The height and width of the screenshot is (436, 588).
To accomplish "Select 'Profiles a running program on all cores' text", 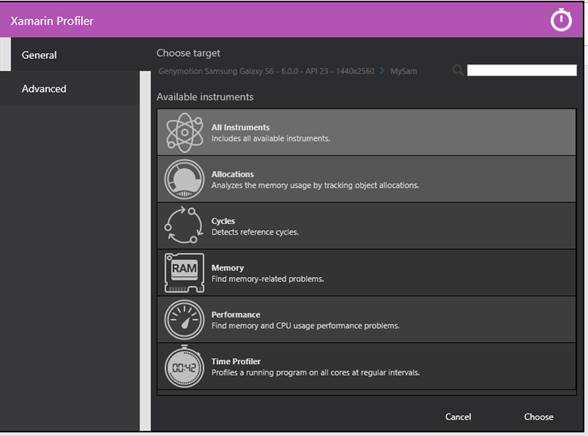I will pos(281,373).
